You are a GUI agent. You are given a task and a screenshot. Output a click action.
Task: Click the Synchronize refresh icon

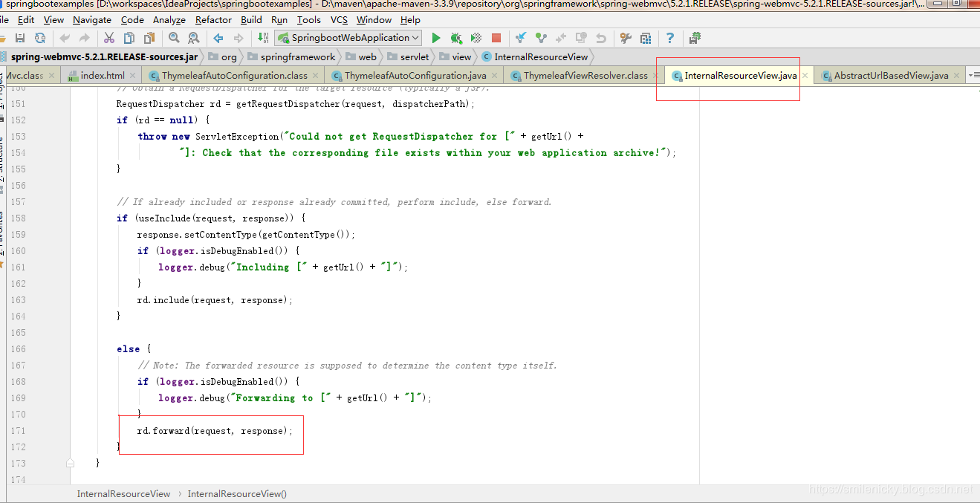39,38
